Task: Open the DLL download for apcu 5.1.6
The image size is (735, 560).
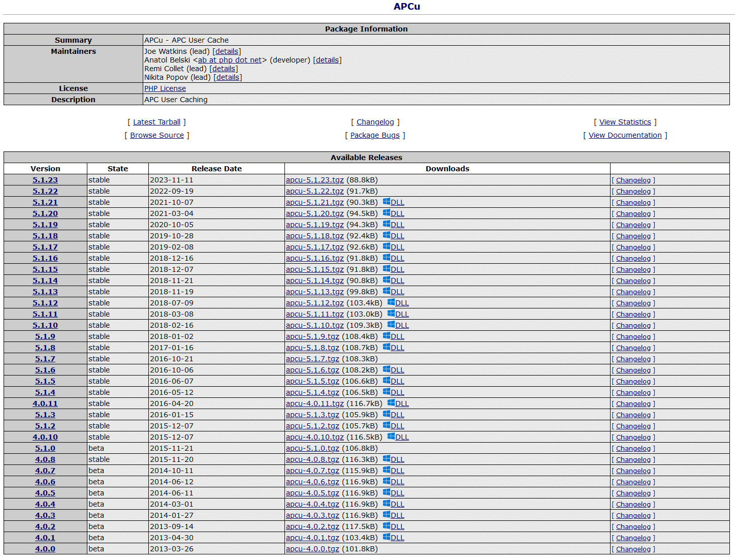Action: click(394, 370)
